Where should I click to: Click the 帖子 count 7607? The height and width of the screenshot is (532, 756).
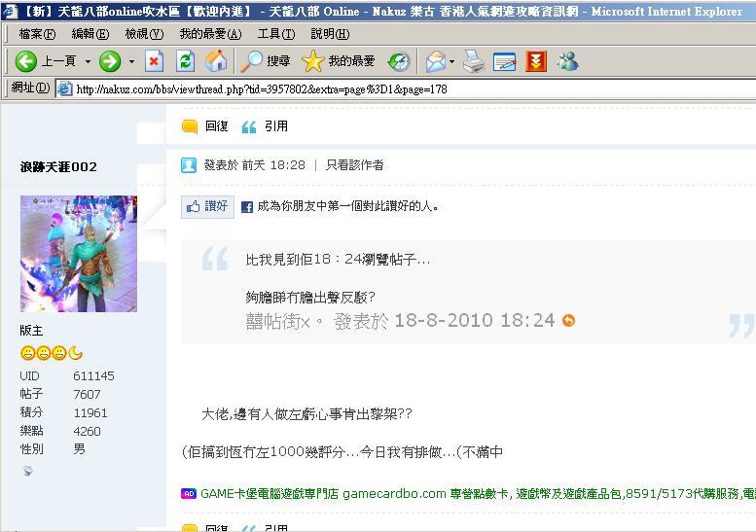pyautogui.click(x=87, y=394)
